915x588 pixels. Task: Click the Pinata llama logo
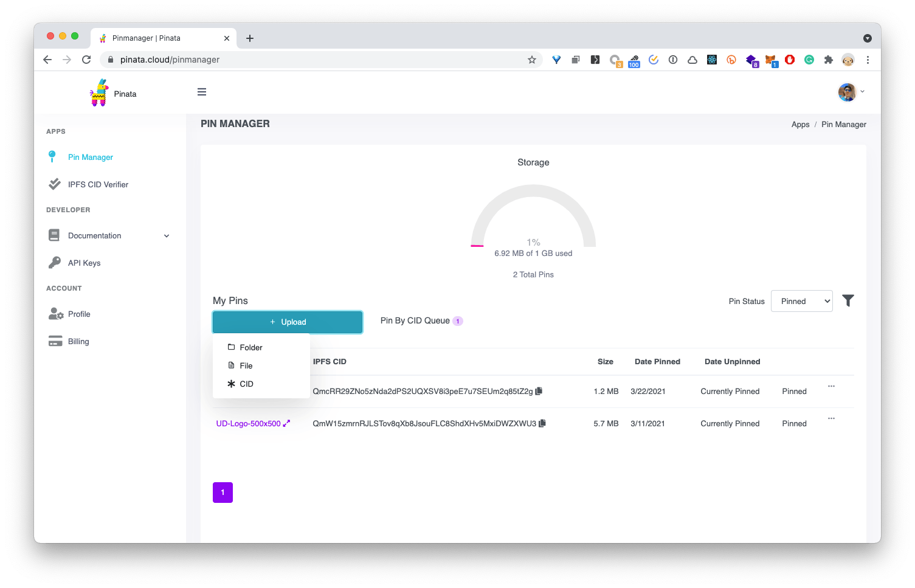pos(99,93)
